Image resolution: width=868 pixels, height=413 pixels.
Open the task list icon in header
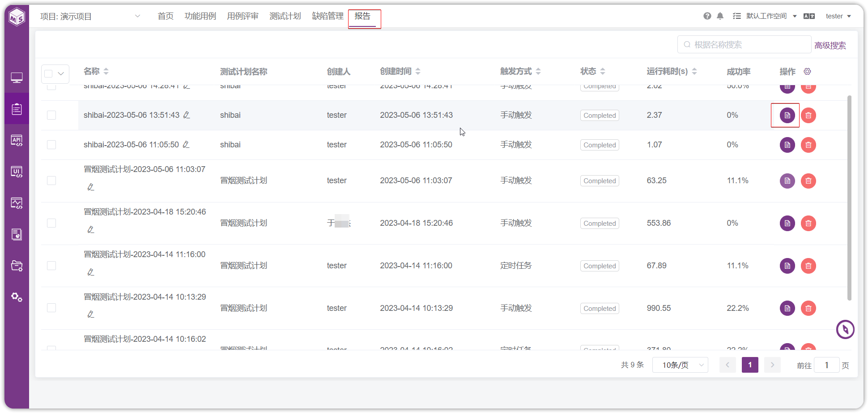point(736,16)
